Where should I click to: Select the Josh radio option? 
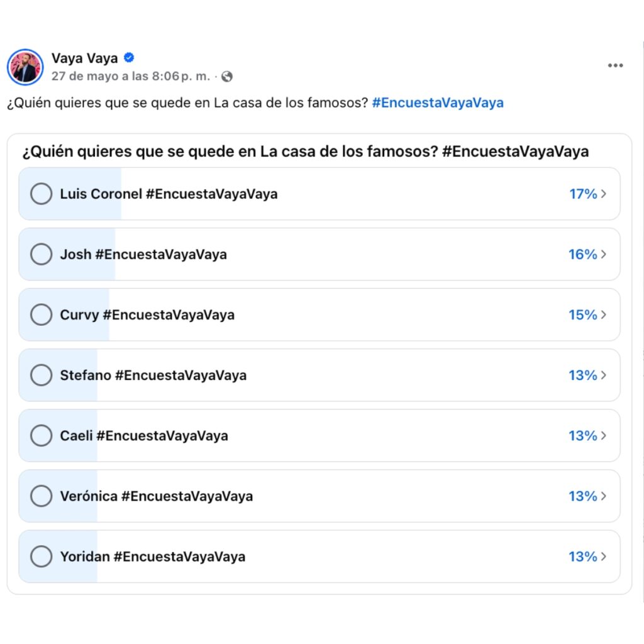41,254
